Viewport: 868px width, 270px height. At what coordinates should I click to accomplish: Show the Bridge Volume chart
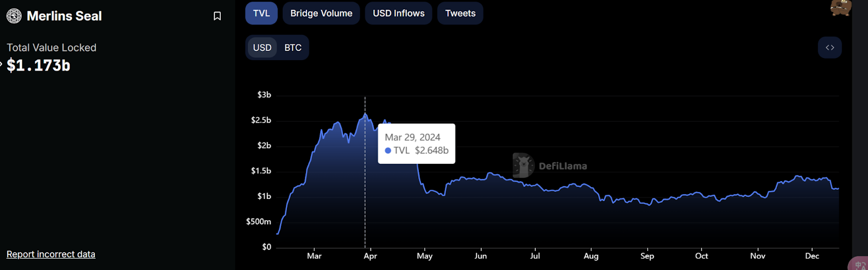321,14
